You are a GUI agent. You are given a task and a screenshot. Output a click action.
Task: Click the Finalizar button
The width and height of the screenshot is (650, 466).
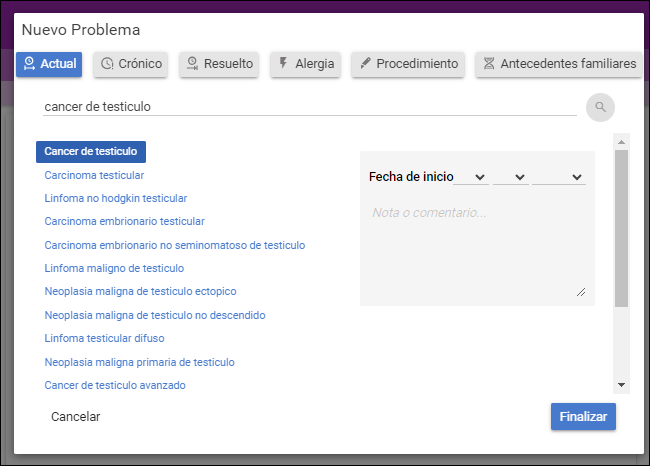[583, 416]
